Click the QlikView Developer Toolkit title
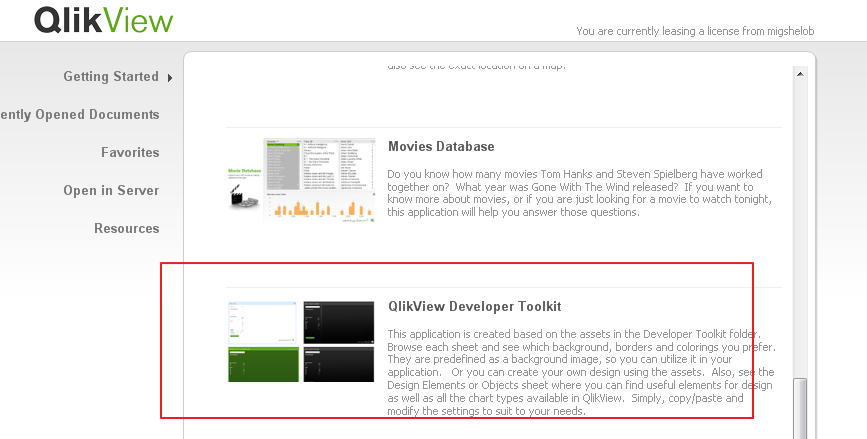 point(474,306)
